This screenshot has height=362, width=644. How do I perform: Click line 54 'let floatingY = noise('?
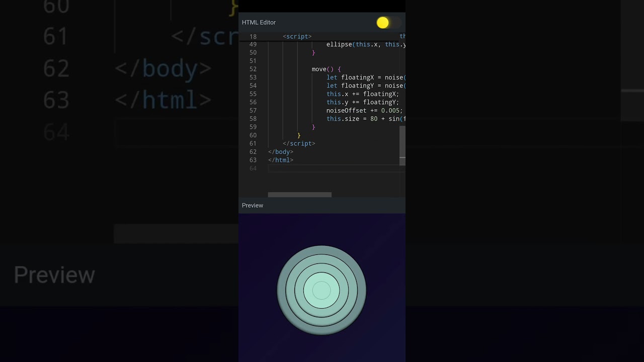pyautogui.click(x=366, y=86)
